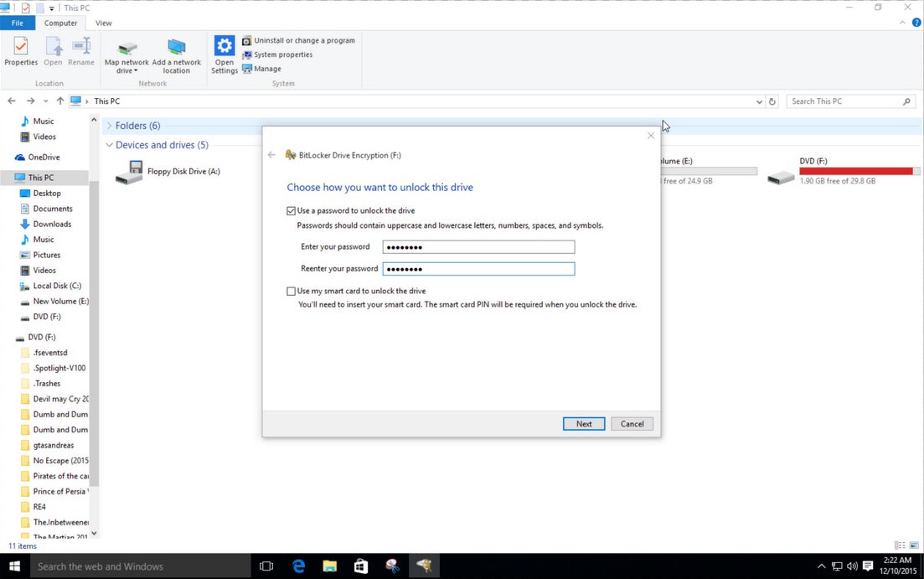Click the BitLocker taskbar icon

click(x=424, y=566)
